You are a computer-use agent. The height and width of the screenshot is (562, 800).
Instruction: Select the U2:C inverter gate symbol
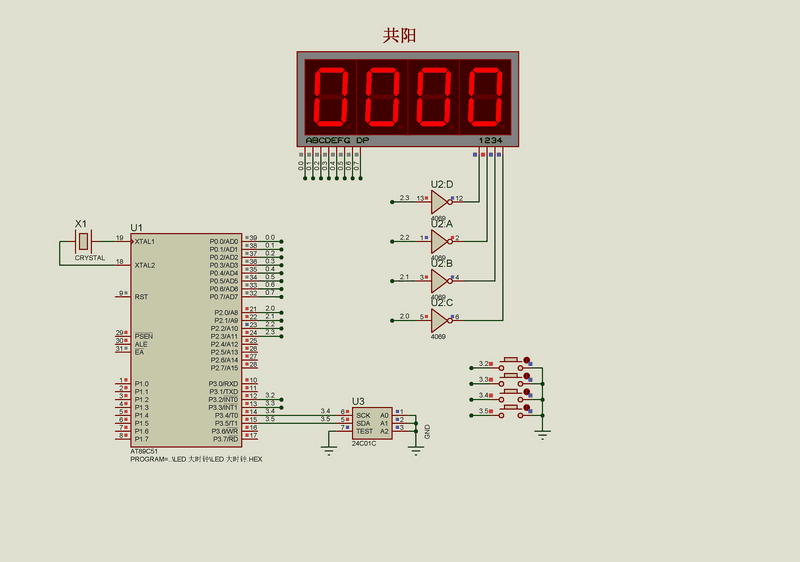441,320
